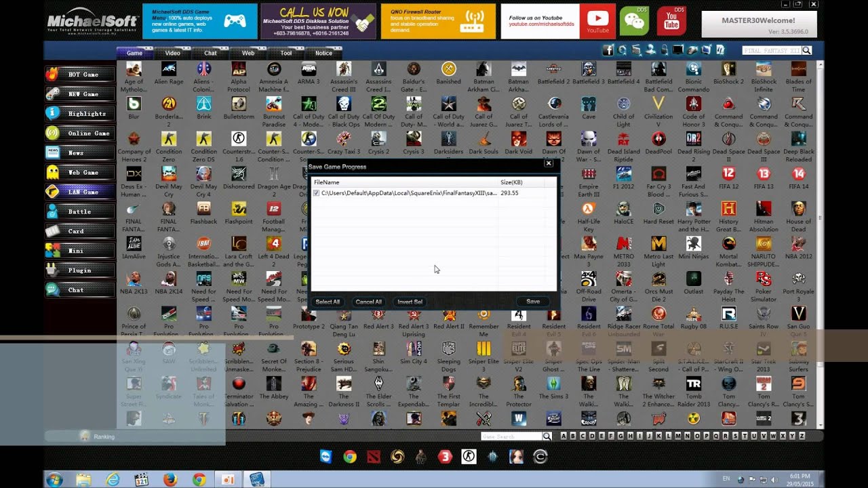Launch ARMA 3 from the game grid

pos(309,69)
